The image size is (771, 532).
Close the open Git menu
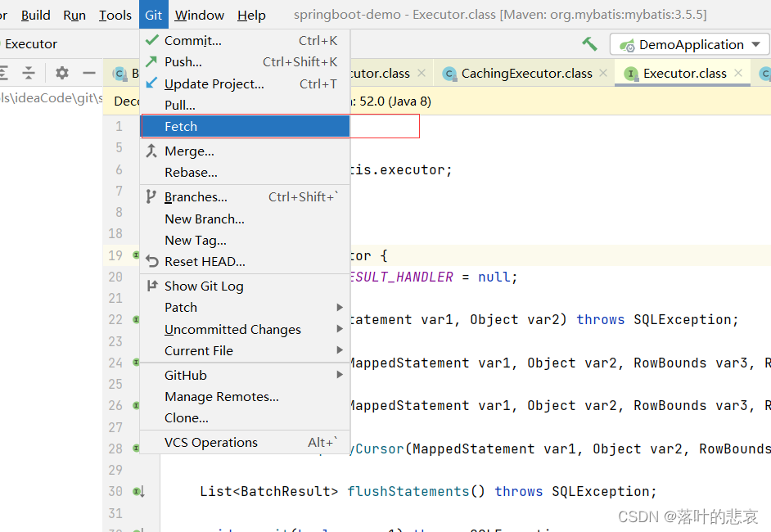153,16
